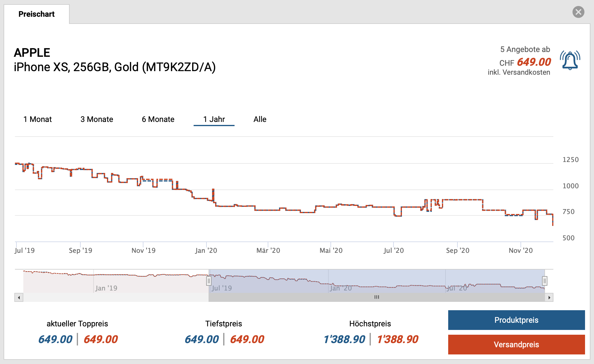Toggle the Produktpreis series

tap(516, 320)
